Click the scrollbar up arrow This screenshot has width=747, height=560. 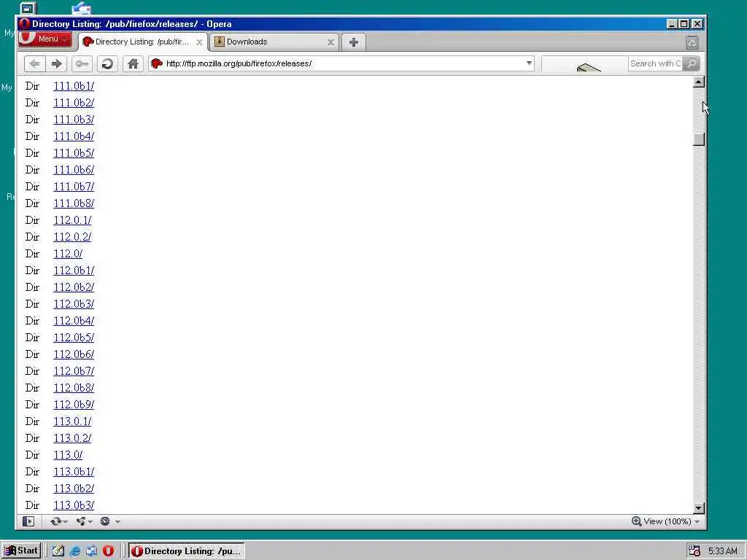(699, 82)
